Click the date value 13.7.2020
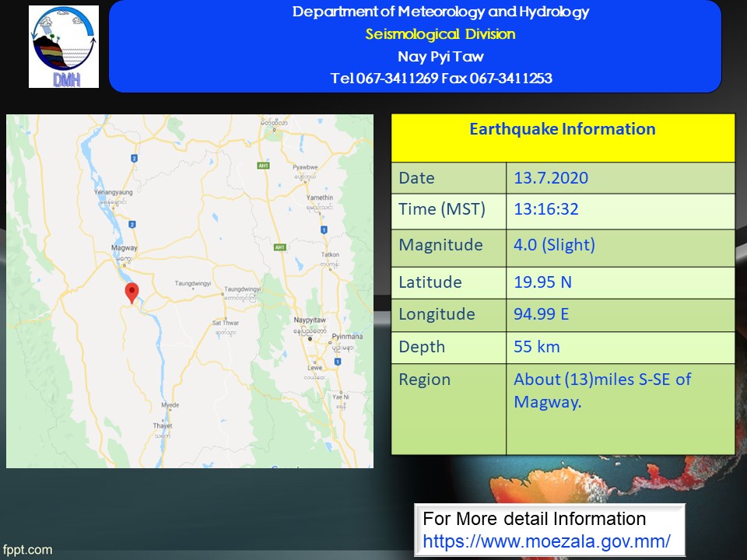This screenshot has height=560, width=747. point(551,178)
